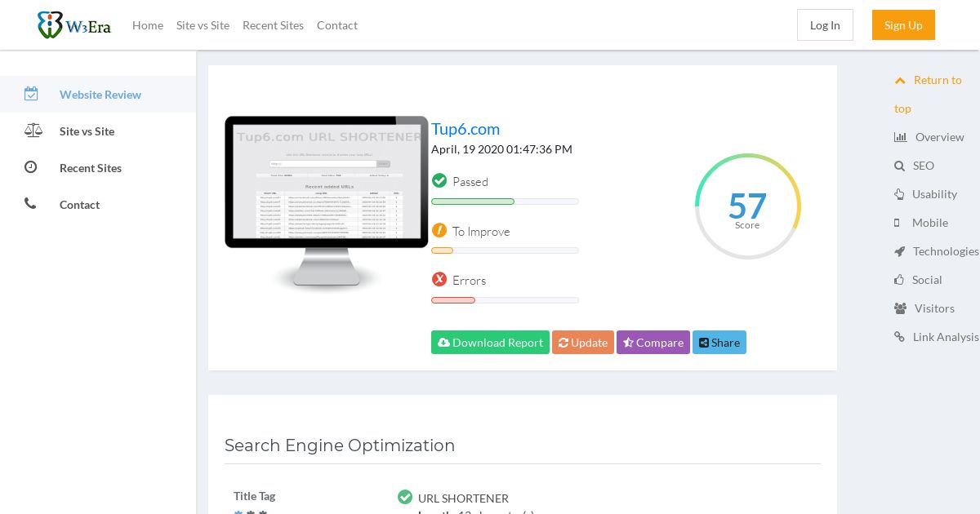The height and width of the screenshot is (514, 980).
Task: Jump to Link Analysis section
Action: click(946, 337)
